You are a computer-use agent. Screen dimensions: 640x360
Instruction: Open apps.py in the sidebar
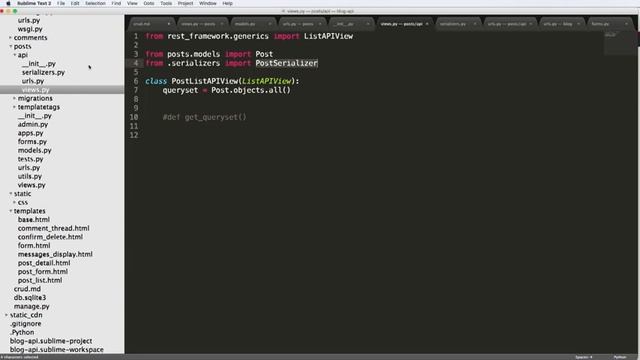click(30, 133)
